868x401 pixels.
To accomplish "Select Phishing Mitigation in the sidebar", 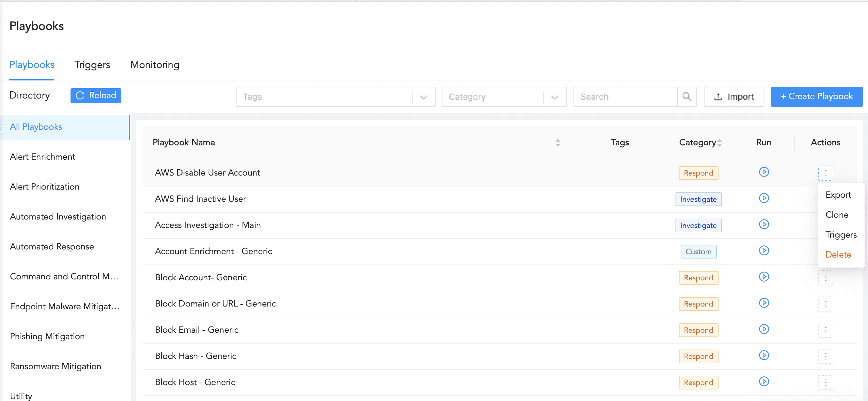I will pyautogui.click(x=47, y=336).
